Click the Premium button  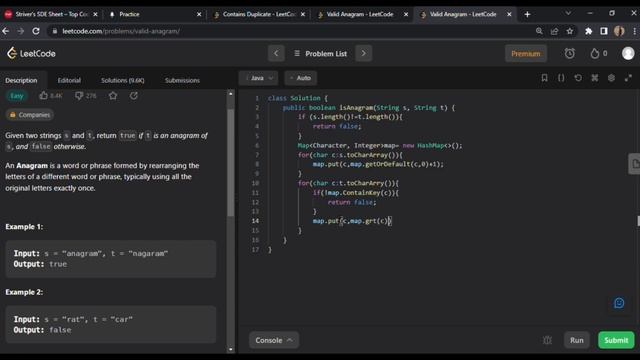pyautogui.click(x=526, y=53)
